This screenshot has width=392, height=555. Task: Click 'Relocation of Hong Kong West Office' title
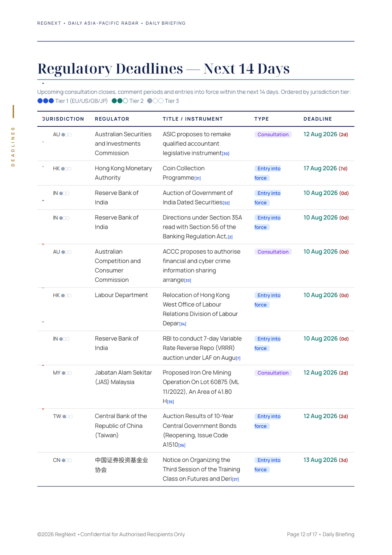200,309
